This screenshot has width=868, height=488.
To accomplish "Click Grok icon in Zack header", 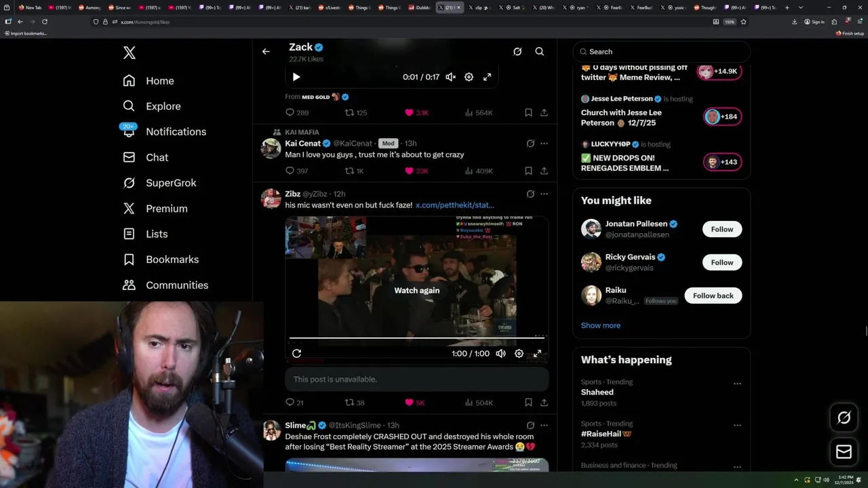I will (517, 52).
